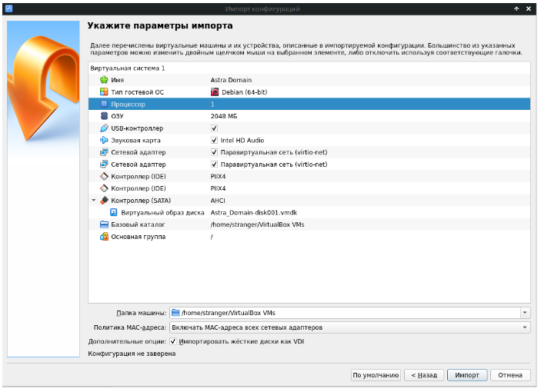The height and width of the screenshot is (392, 541).
Task: Click the Имя row green icon
Action: tap(104, 80)
